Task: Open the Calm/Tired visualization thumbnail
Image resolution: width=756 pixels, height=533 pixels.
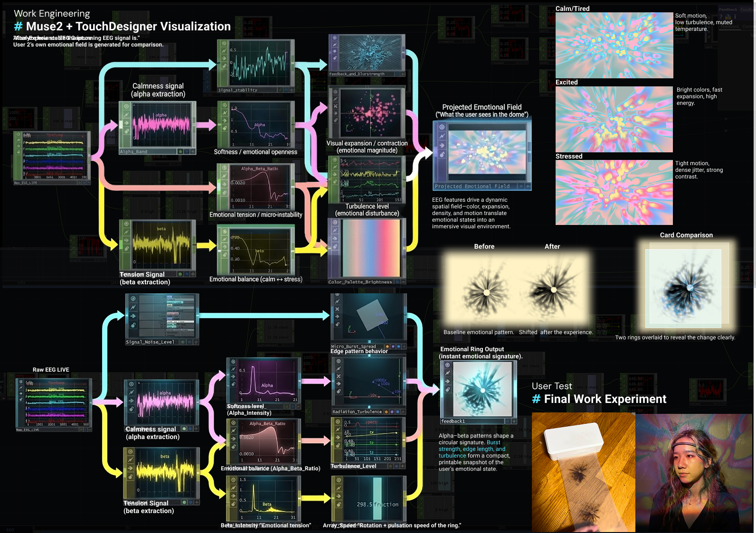Action: coord(614,46)
